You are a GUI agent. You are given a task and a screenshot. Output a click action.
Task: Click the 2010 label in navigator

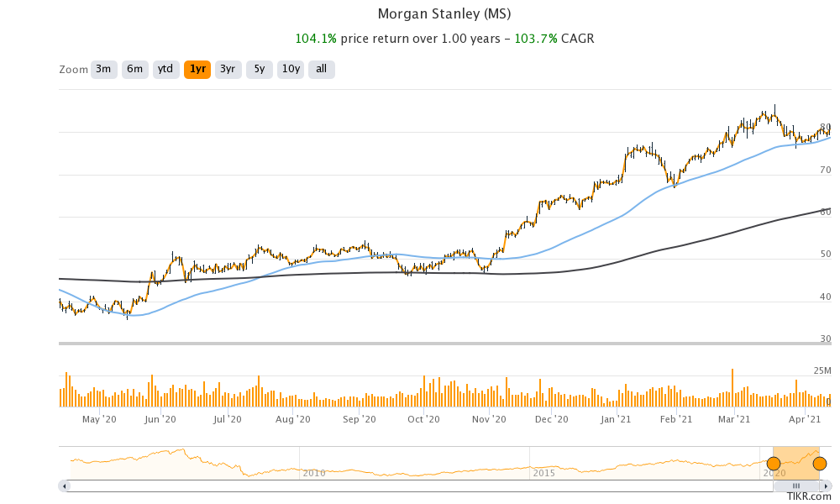[314, 473]
